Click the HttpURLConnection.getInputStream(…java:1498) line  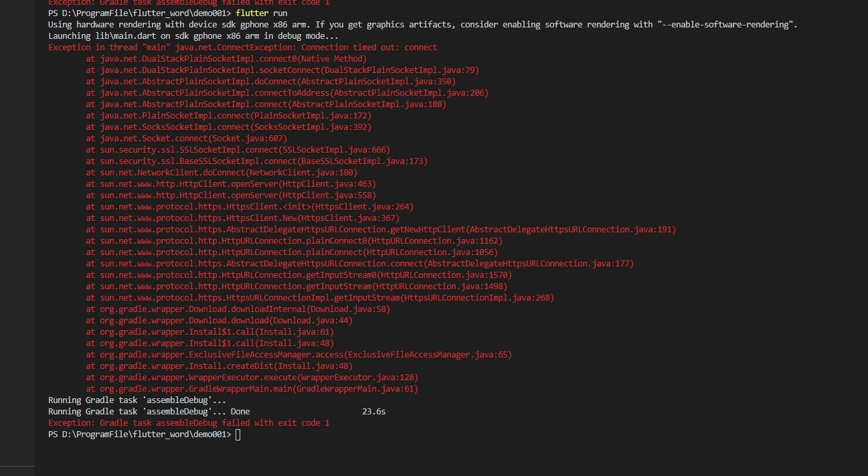point(296,287)
